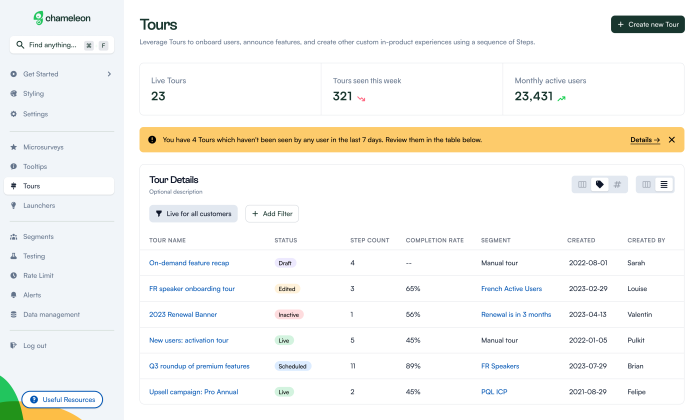700x420 pixels.
Task: Open Q3 roundup of premium features
Action: (x=199, y=366)
